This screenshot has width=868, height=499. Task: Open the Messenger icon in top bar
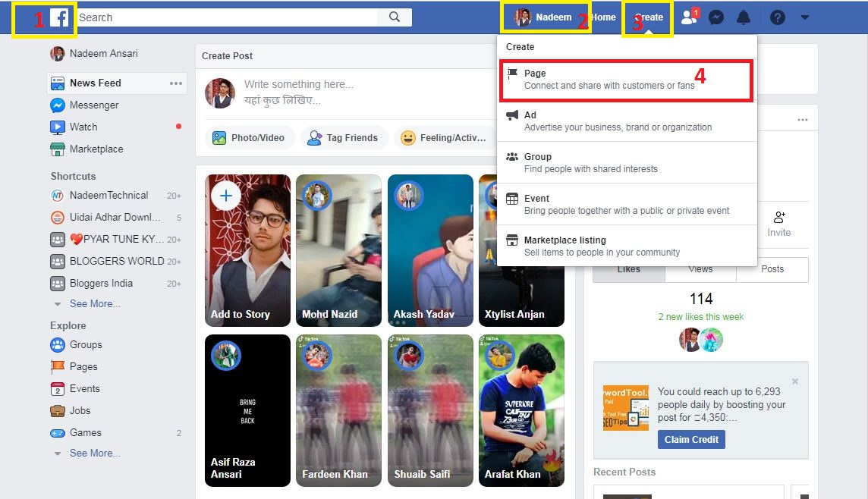pos(716,17)
